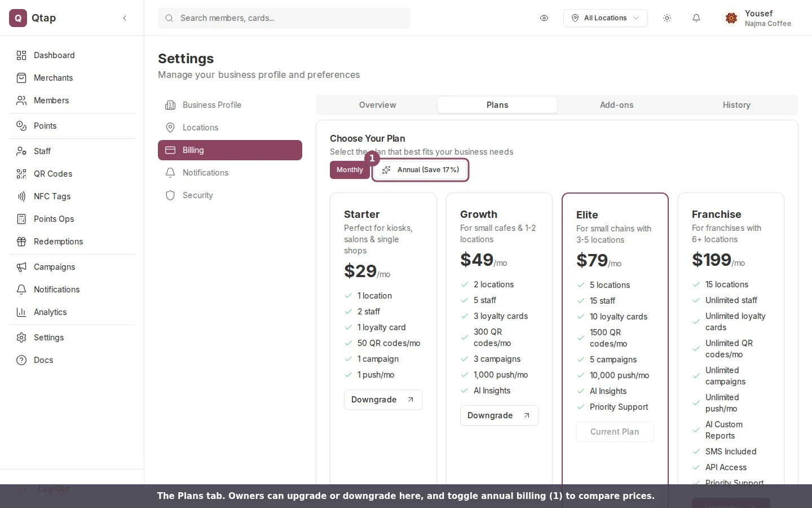Open Redemptions in the sidebar
Viewport: 812px width, 508px height.
72,242
